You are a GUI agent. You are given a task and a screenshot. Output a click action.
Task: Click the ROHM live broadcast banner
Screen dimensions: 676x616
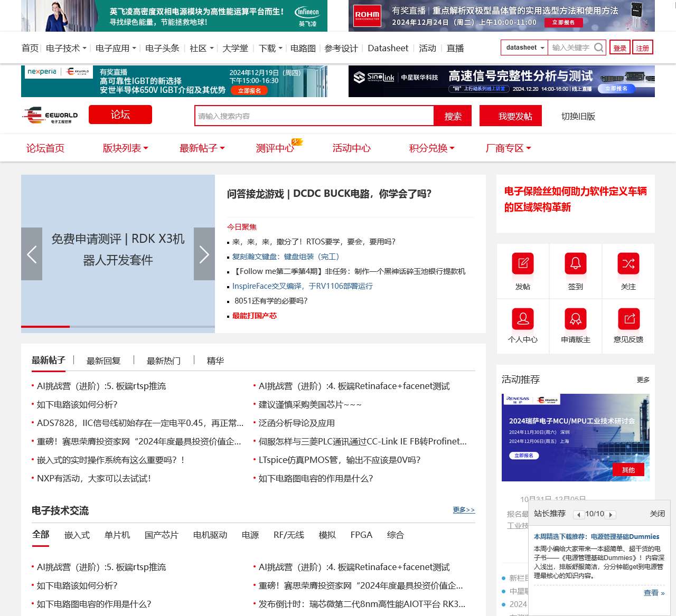click(502, 16)
